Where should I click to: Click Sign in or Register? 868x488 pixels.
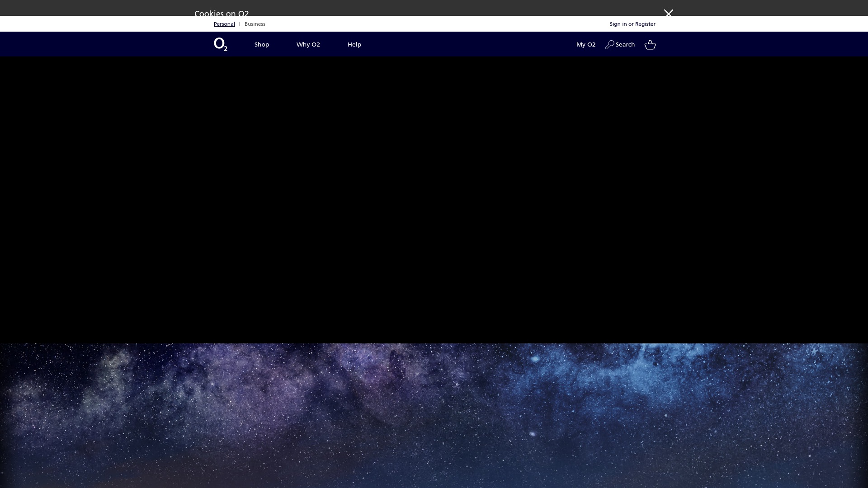(x=632, y=24)
